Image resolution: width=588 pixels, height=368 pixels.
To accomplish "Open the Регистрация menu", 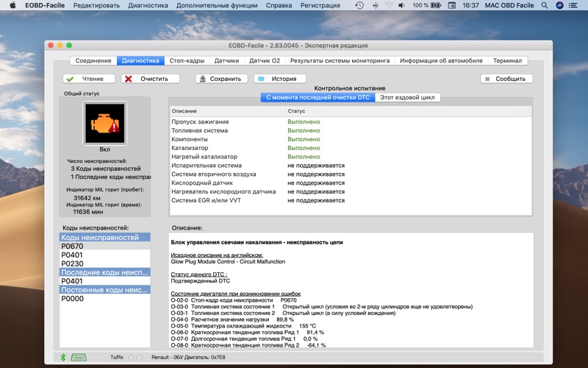I will click(x=320, y=5).
